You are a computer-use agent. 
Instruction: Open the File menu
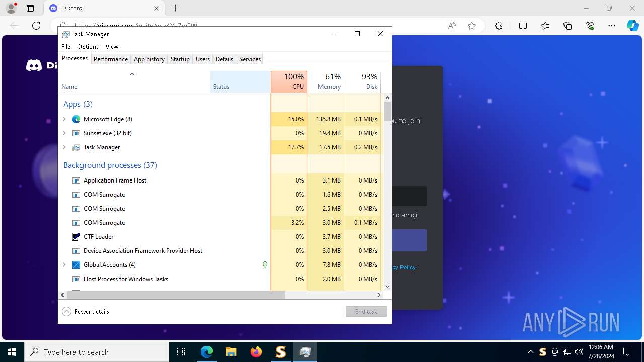click(66, 47)
